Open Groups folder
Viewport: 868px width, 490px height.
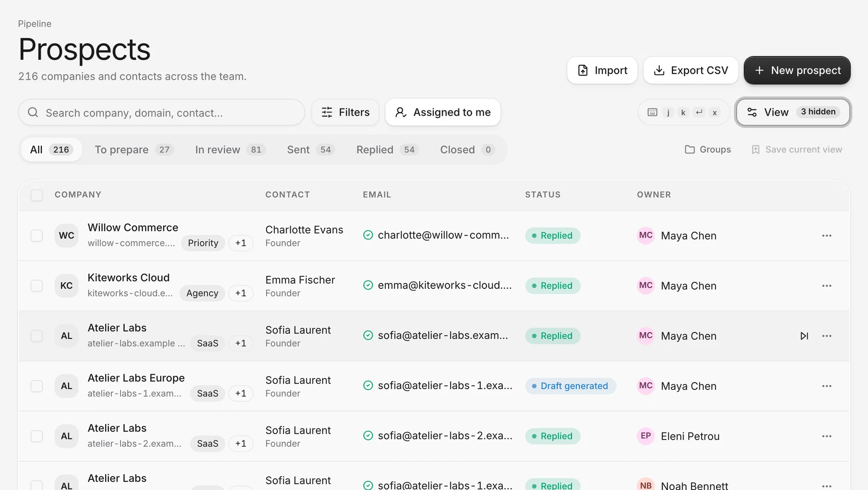[708, 150]
